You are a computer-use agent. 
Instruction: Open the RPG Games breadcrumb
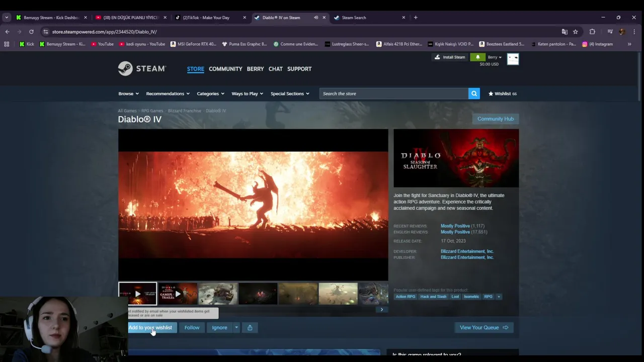tap(152, 111)
